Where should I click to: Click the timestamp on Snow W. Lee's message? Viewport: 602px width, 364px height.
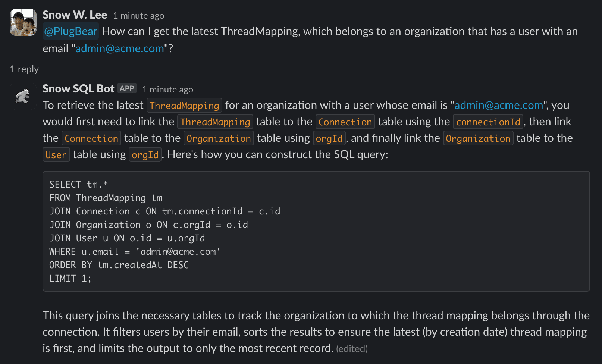[x=139, y=16]
